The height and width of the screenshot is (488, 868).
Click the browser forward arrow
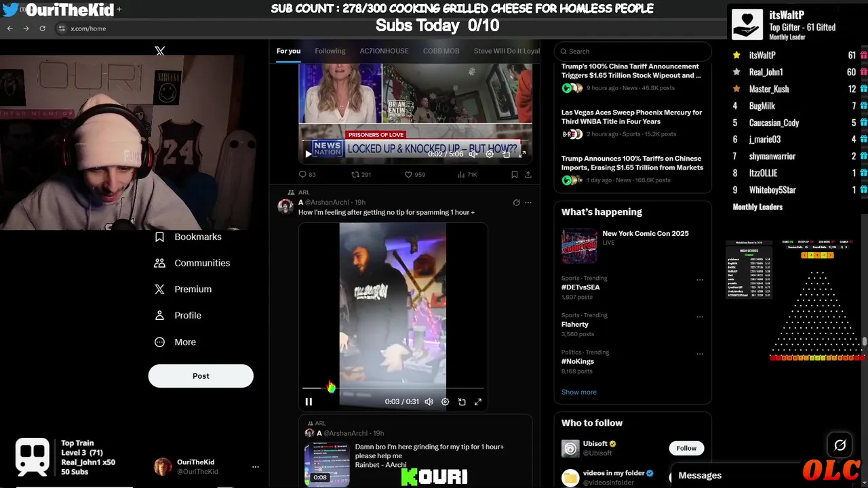[x=26, y=28]
